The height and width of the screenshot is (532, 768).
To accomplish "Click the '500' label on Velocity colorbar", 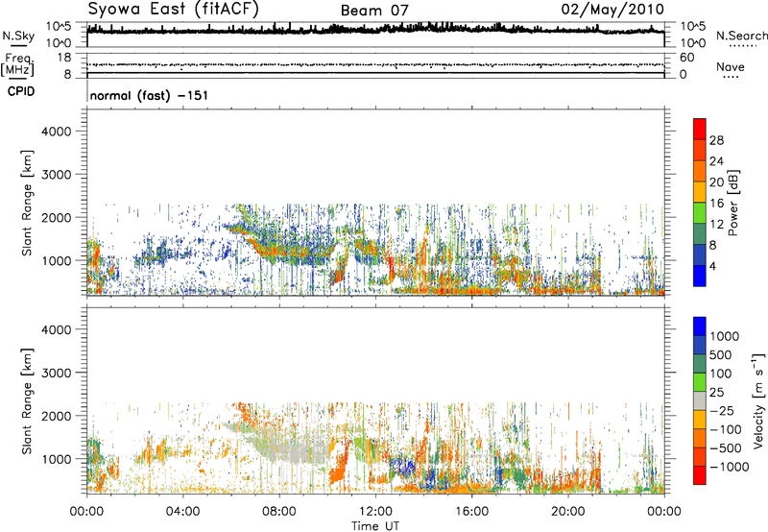I will (x=721, y=355).
